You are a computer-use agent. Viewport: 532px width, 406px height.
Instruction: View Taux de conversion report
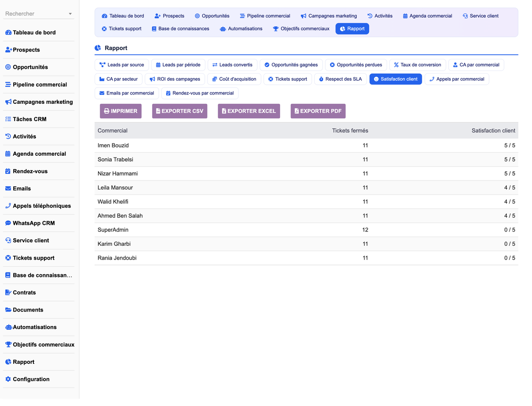(418, 65)
